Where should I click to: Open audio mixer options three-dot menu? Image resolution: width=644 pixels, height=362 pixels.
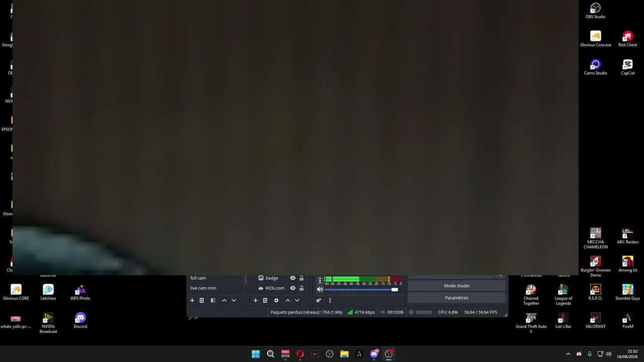pyautogui.click(x=330, y=300)
